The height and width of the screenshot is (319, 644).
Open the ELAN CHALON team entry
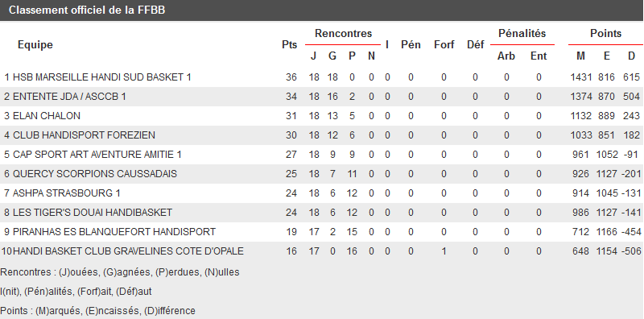[x=47, y=116]
